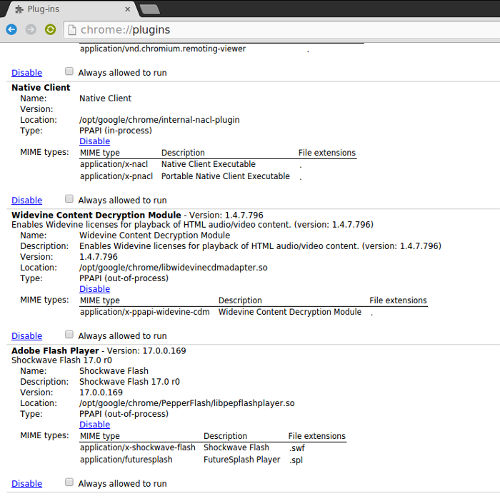
Task: Click the PepperFlash/libpepflashplayer.so location path
Action: tap(187, 403)
